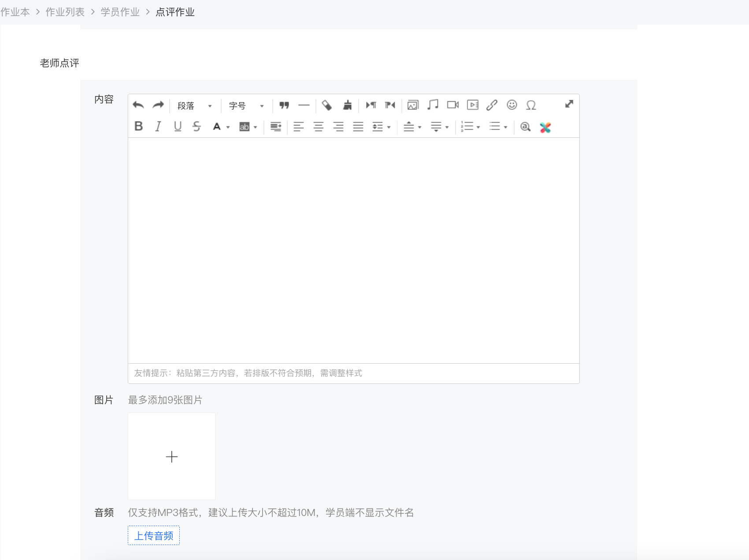Toggle bold text formatting
Viewport: 749px width, 560px height.
(x=138, y=126)
